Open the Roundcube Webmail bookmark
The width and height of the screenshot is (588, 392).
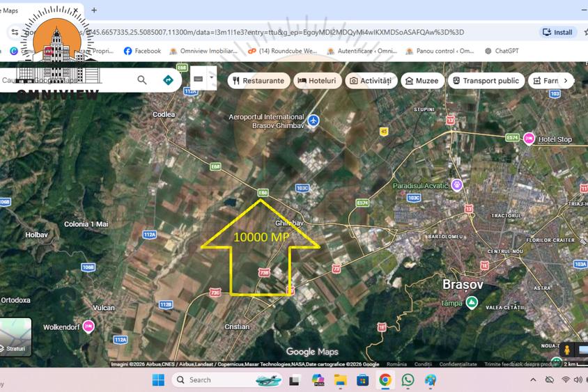(x=282, y=51)
